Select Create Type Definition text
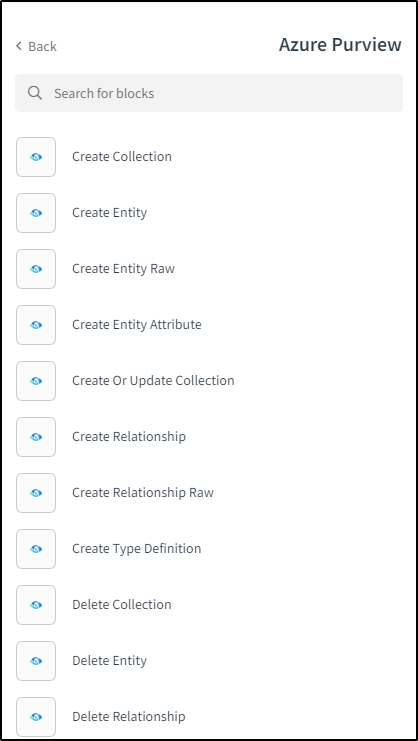This screenshot has width=418, height=741. [136, 549]
